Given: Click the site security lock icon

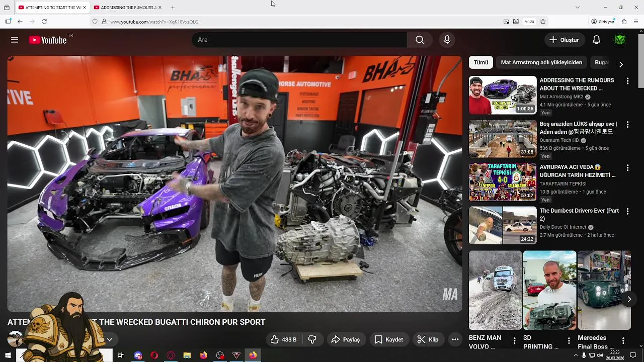Looking at the screenshot, I should (104, 22).
